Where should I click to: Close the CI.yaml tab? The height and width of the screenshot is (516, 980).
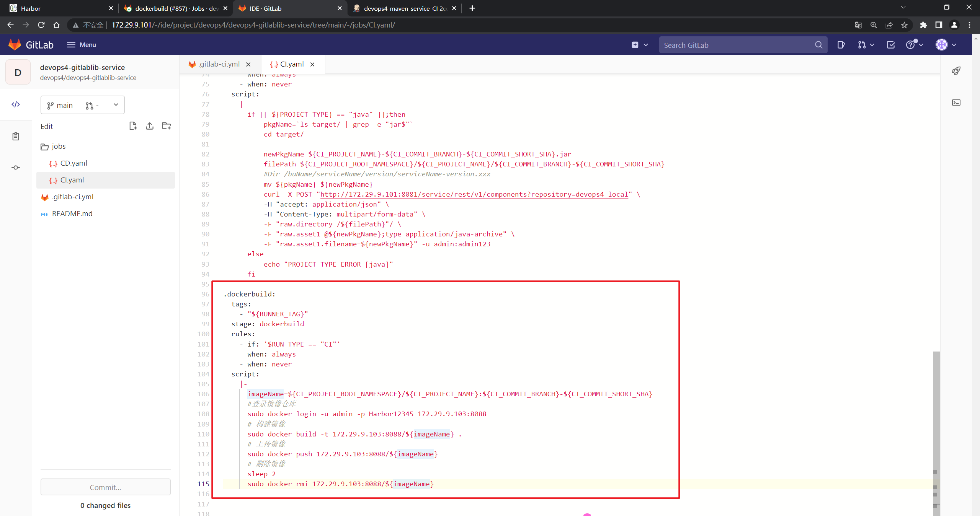(x=312, y=64)
